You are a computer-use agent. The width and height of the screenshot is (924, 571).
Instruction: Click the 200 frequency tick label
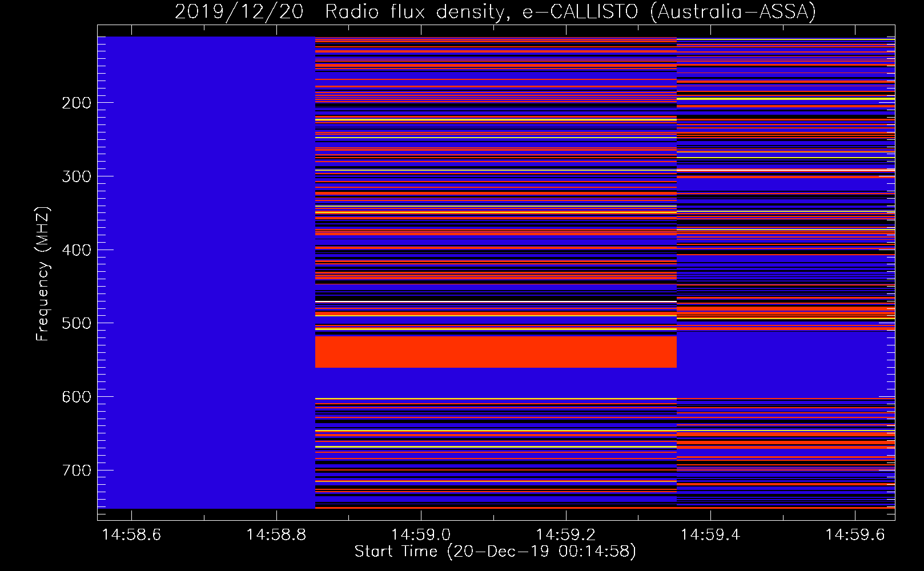coord(76,103)
